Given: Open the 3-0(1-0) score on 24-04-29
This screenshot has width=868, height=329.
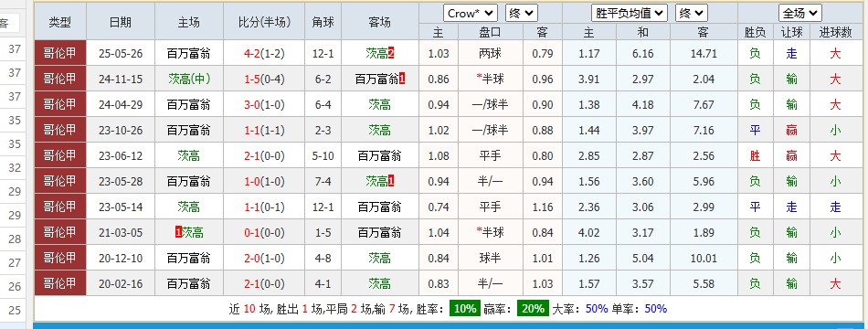Looking at the screenshot, I should [264, 105].
